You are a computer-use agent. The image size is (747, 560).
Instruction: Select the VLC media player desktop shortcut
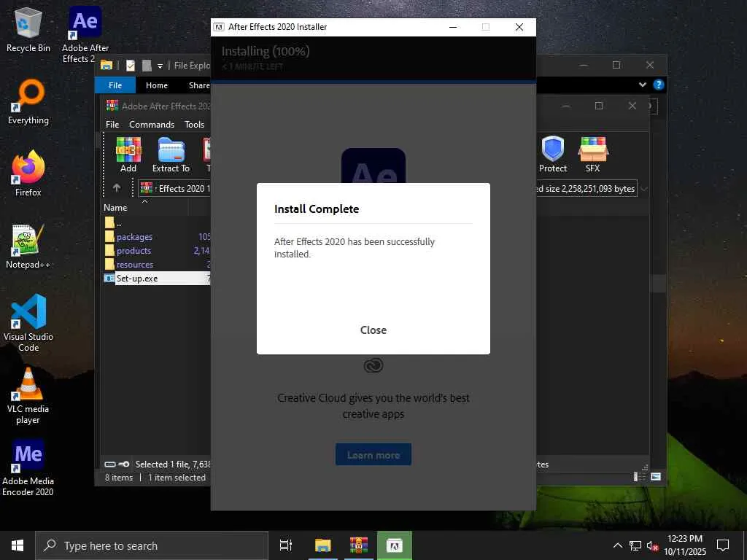point(28,395)
